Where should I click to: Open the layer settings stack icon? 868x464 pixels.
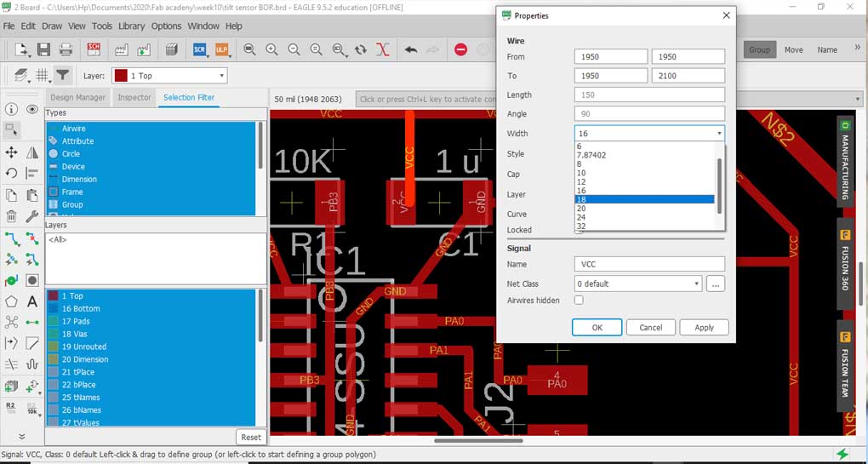21,75
